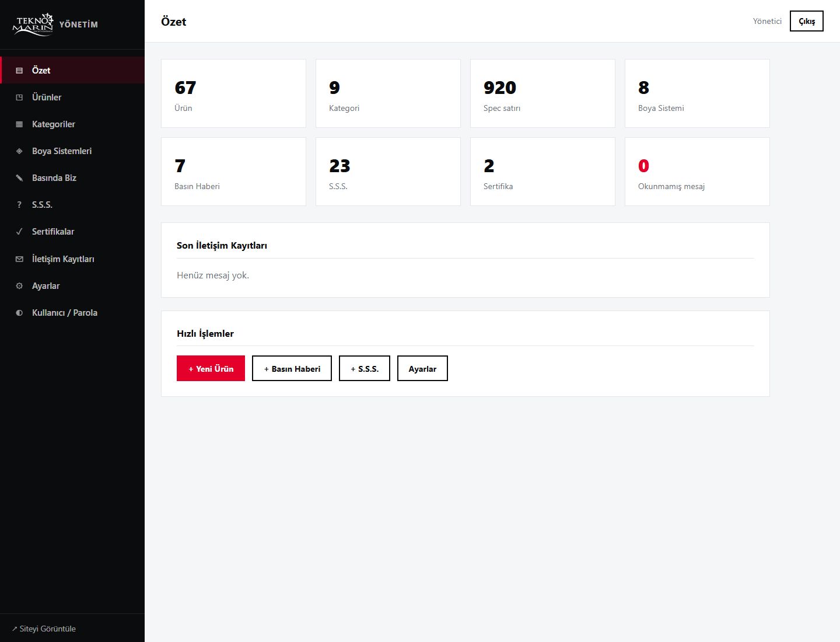Click the + S.S.S. quick action button

coord(365,368)
